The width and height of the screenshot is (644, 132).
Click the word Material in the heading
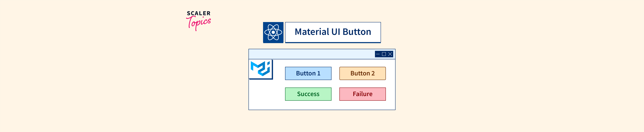(x=312, y=32)
